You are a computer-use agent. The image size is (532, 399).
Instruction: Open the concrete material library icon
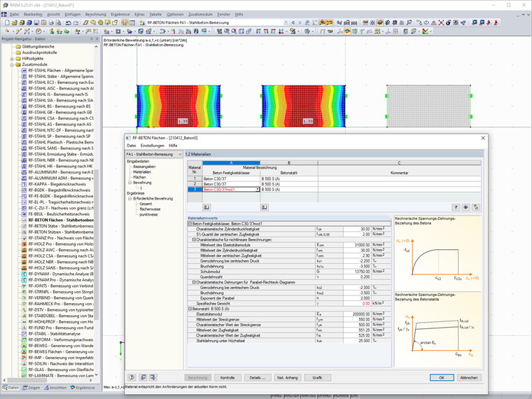(207, 207)
